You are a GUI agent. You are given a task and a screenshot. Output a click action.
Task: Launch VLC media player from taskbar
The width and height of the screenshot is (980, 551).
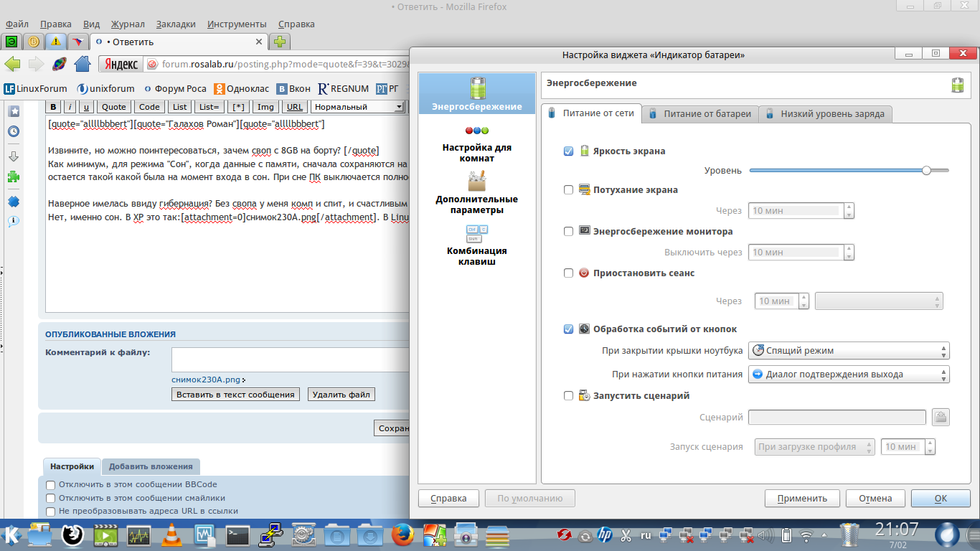[172, 535]
